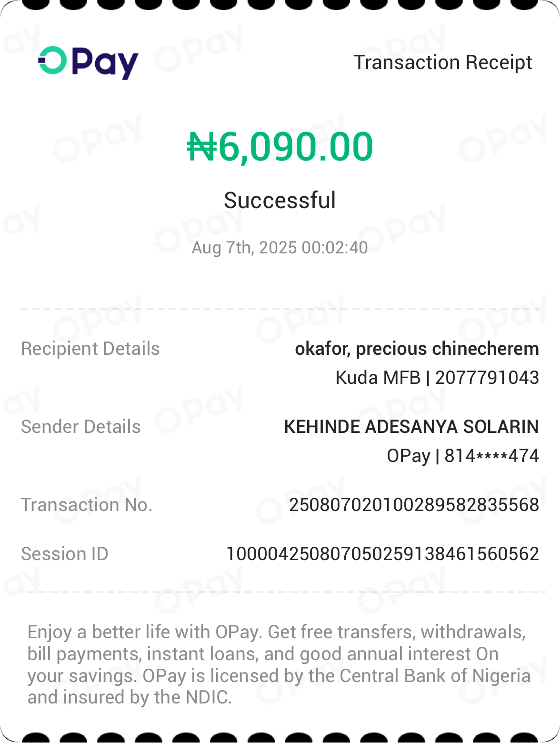Click the Successful status text
The image size is (560, 743).
click(280, 200)
